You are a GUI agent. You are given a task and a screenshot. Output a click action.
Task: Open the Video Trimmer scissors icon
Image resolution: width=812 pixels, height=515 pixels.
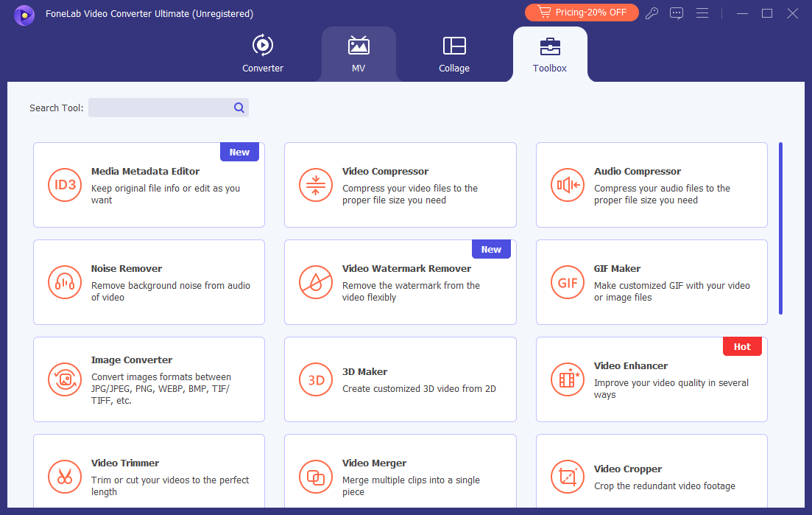pos(65,477)
